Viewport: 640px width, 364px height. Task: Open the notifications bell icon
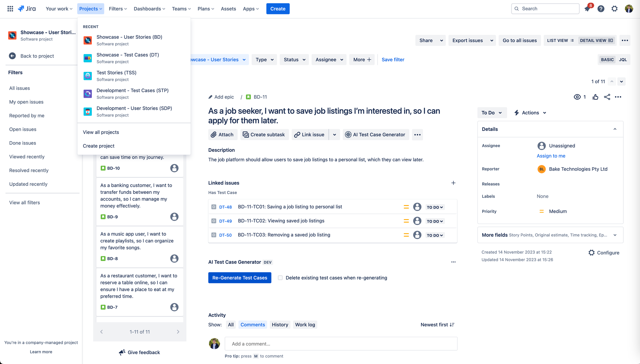point(587,9)
